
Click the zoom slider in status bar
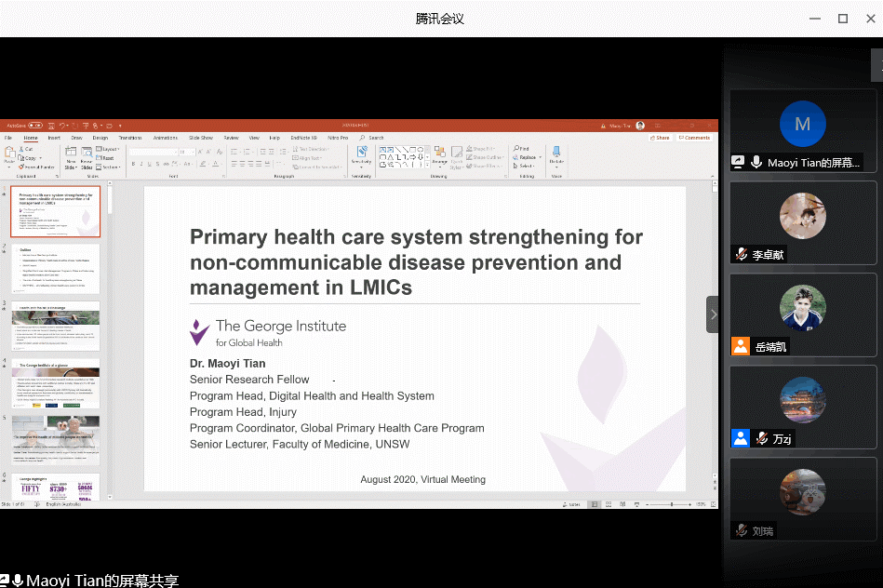pyautogui.click(x=672, y=504)
